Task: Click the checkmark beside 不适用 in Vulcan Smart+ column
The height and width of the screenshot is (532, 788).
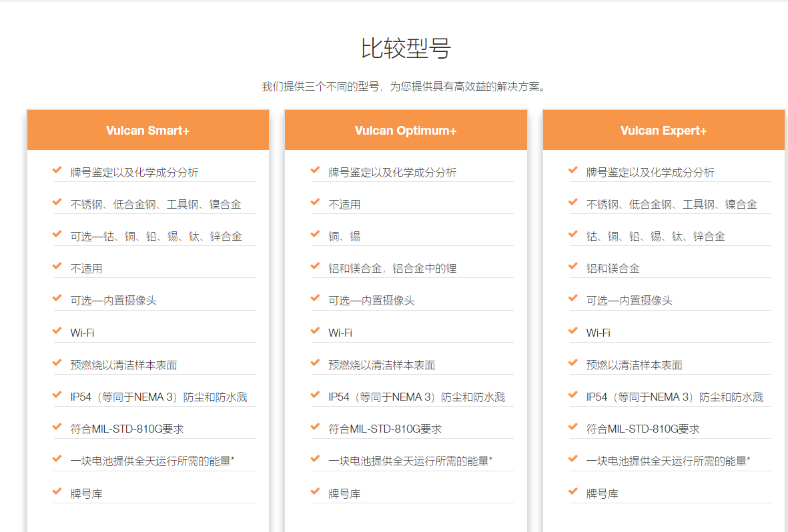Action: tap(56, 267)
